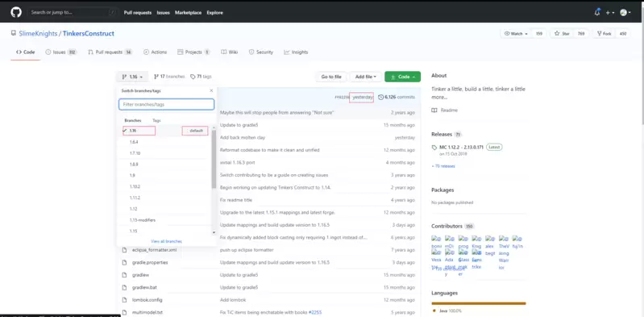Open the lombok.config file
Image resolution: width=644 pixels, height=317 pixels.
tap(147, 300)
